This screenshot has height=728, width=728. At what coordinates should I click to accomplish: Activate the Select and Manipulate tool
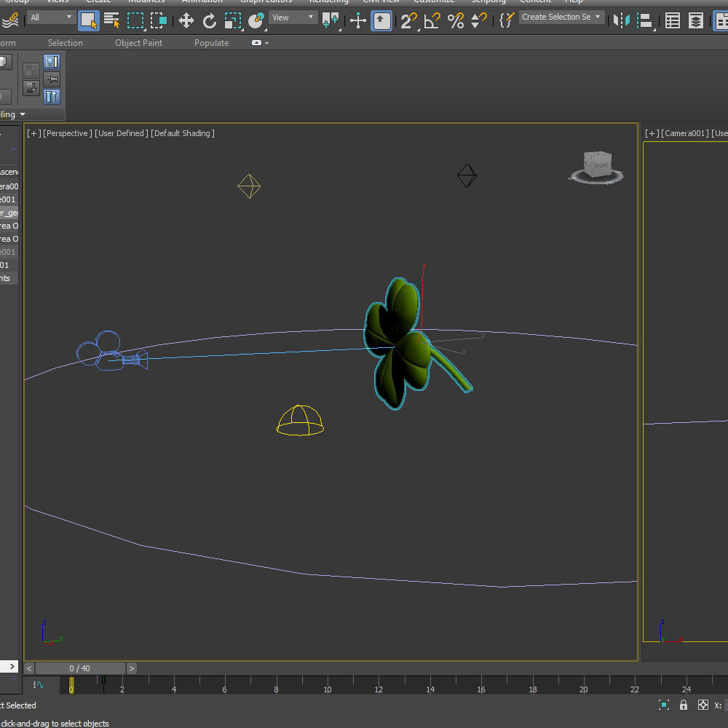pyautogui.click(x=358, y=20)
